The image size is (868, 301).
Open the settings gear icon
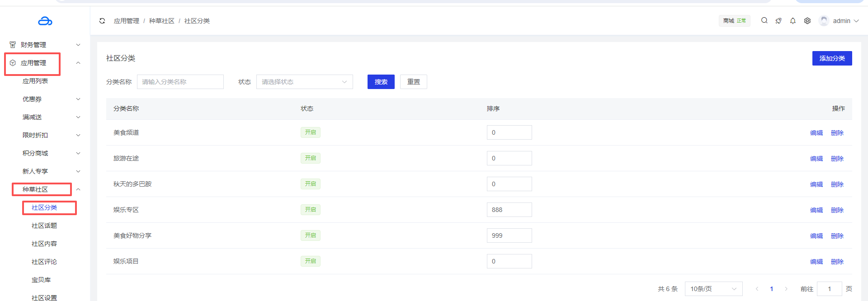click(x=807, y=21)
